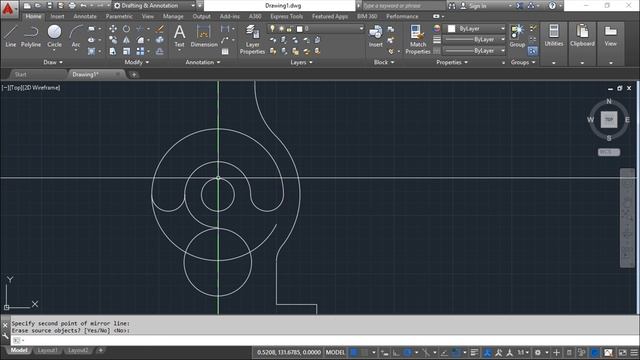640x360 pixels.
Task: Open the Insert ribbon tab
Action: (x=58, y=16)
